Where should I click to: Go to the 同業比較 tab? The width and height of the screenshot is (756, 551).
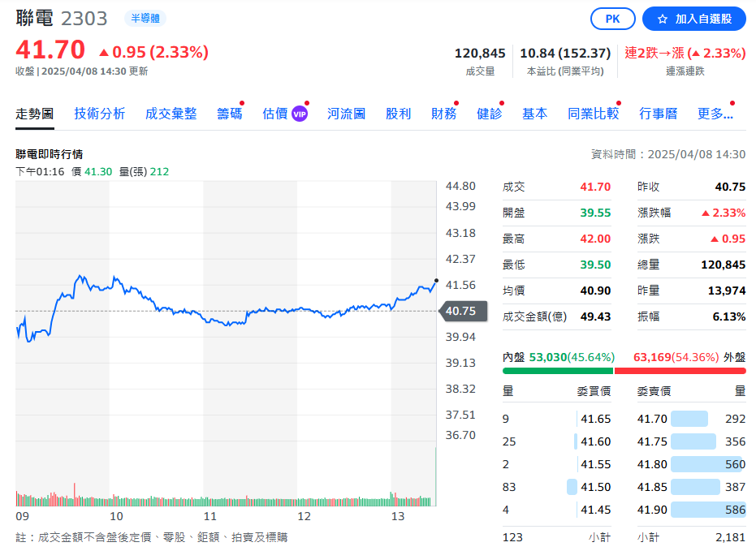593,114
